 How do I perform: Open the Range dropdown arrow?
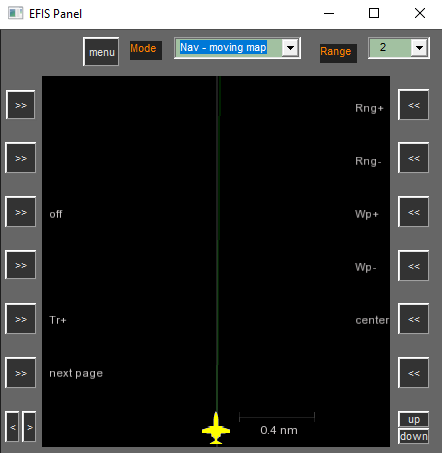coord(419,48)
